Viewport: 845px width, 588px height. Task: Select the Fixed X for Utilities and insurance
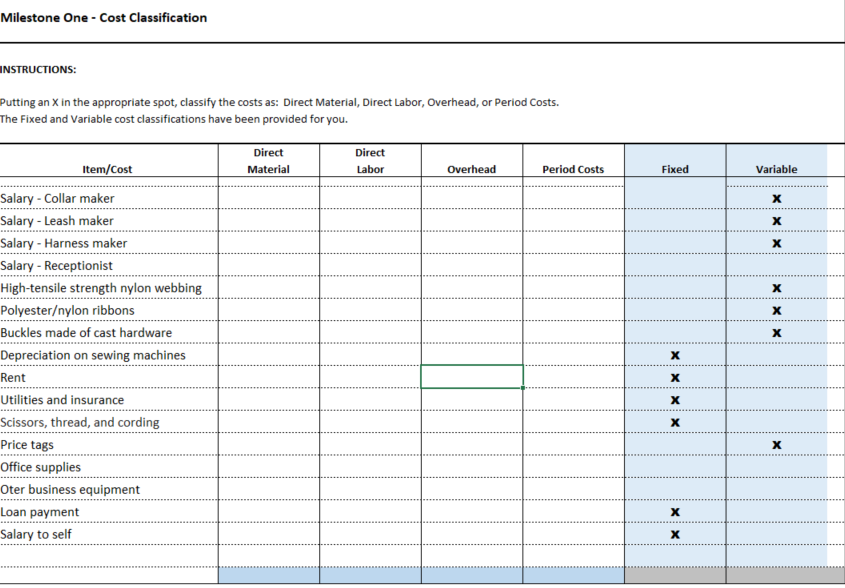tap(675, 399)
